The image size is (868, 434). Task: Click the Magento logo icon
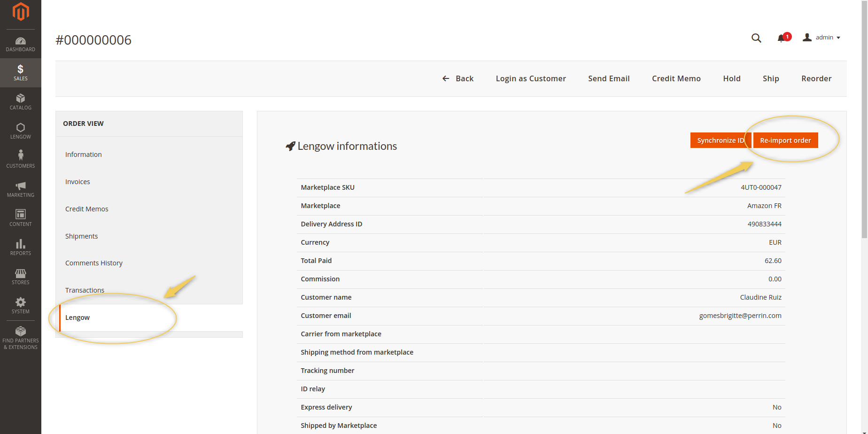coord(20,12)
